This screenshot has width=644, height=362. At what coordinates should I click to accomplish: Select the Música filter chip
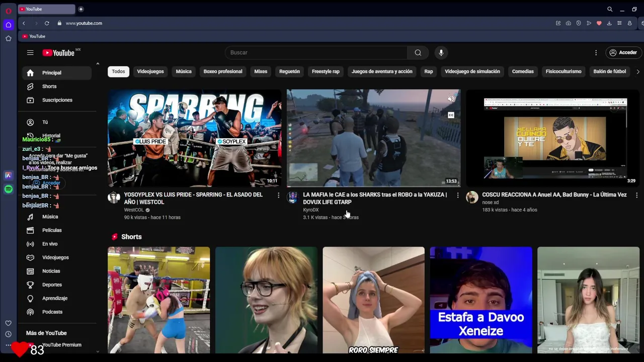coord(184,71)
